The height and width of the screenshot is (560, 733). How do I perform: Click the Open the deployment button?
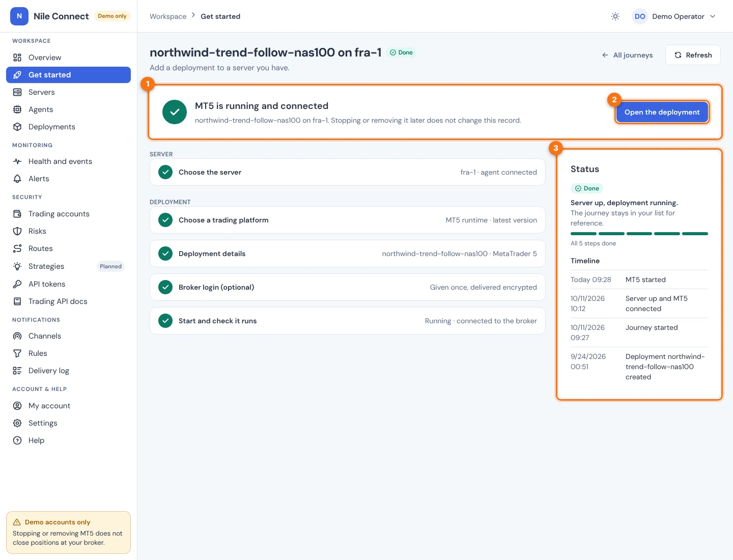point(662,112)
